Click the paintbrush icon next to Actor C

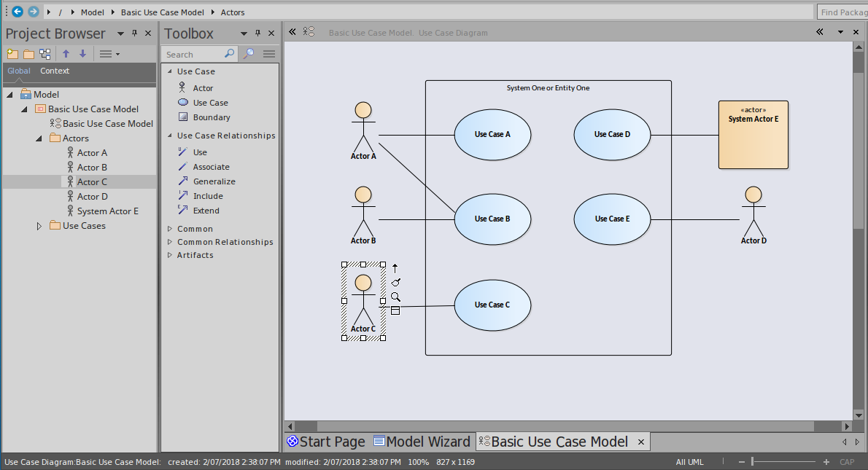[x=395, y=282]
